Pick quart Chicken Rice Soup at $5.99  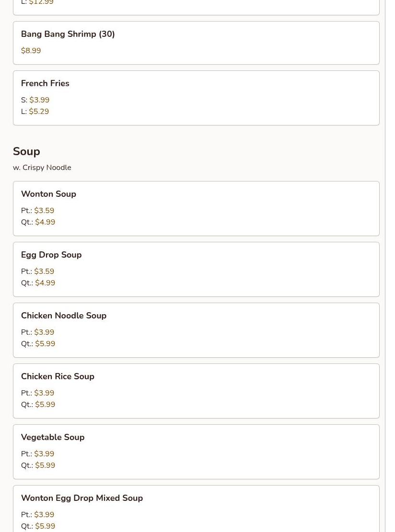coord(45,405)
